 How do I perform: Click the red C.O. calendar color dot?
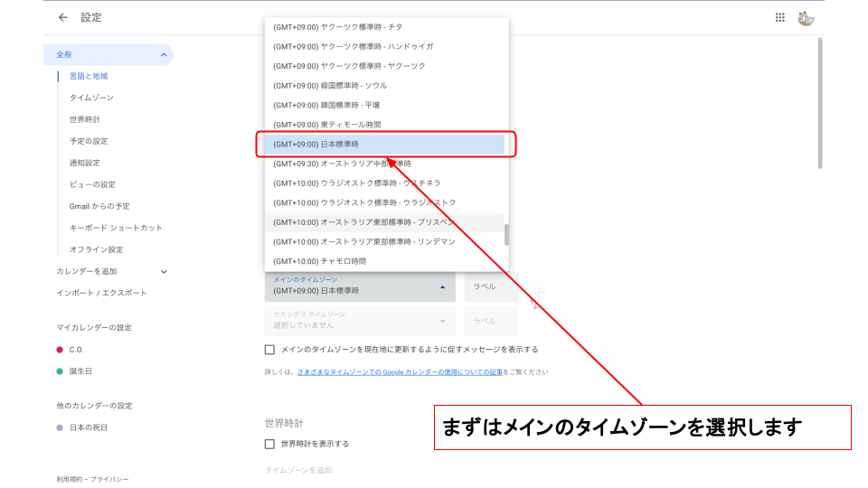pos(60,350)
